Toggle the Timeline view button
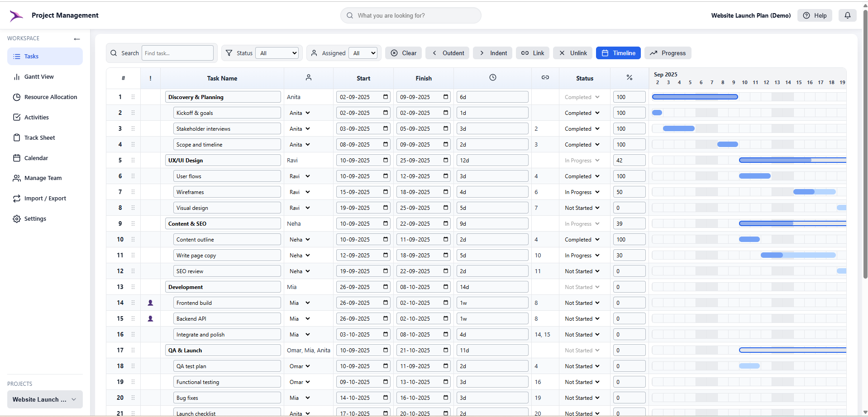 pyautogui.click(x=618, y=53)
